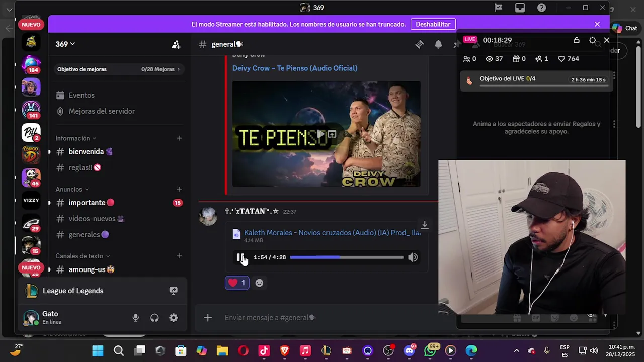644x362 pixels.
Task: Open VIZZY server in server list
Action: [x=31, y=200]
